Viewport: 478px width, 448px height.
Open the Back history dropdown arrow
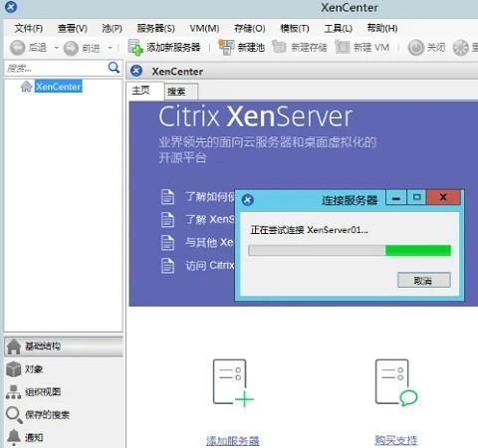57,48
